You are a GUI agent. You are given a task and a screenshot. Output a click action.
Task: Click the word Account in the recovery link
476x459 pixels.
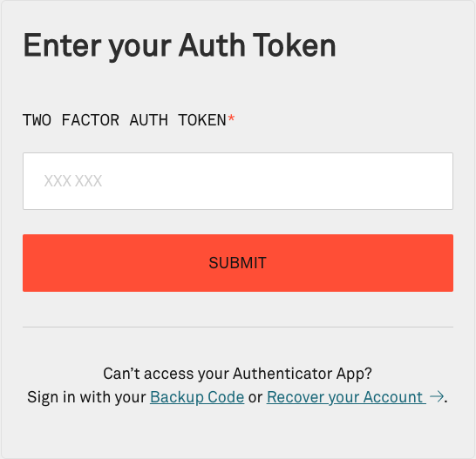pyautogui.click(x=393, y=397)
